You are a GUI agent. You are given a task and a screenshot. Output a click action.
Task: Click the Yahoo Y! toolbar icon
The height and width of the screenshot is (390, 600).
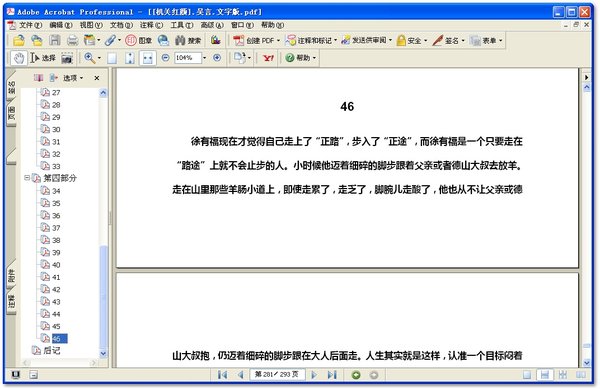[268, 58]
